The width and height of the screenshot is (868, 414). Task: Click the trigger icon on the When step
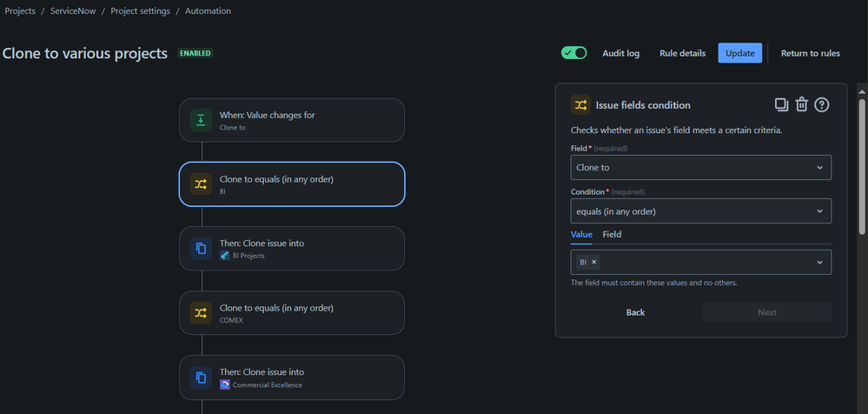(x=201, y=120)
